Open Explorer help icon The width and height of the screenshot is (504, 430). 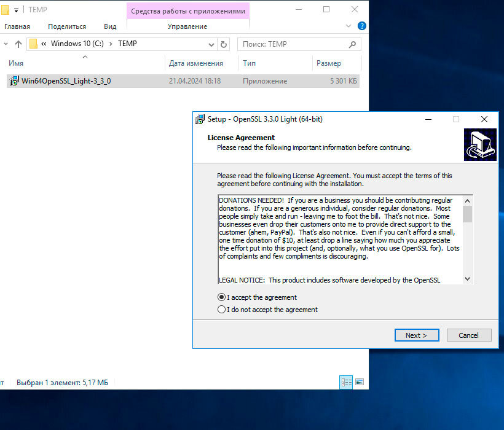[362, 26]
